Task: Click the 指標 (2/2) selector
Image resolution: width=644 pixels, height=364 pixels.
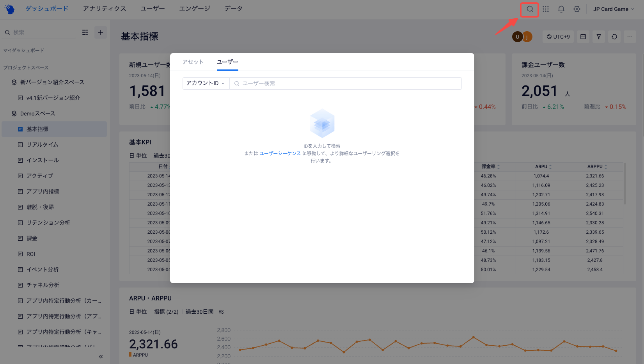Action: 166,312
